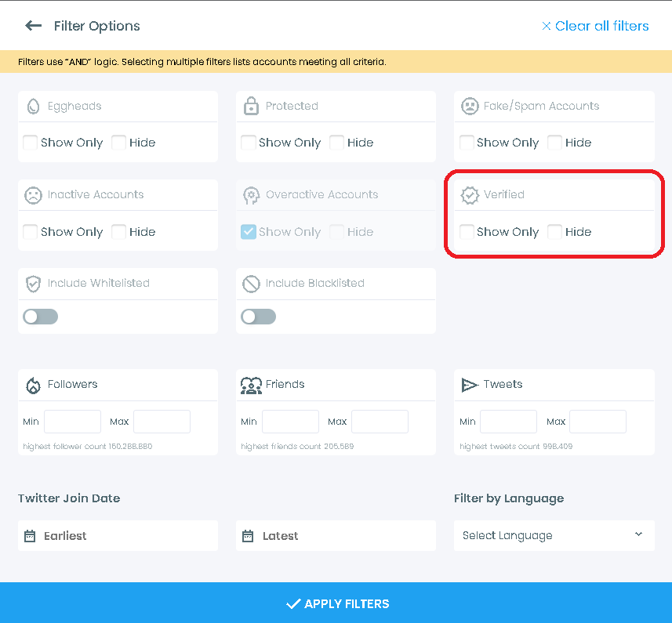Screen dimensions: 672x623
Task: Click the Protected padlock icon
Action: coord(251,106)
